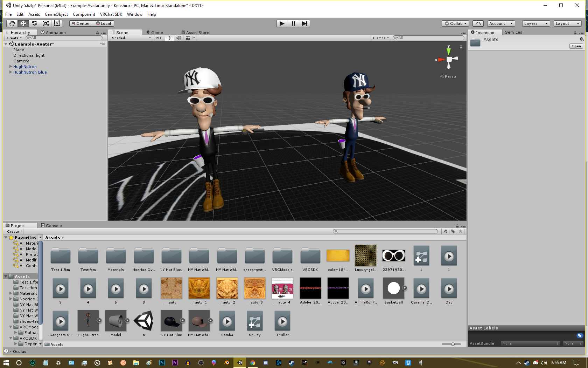Switch to the Console tab

51,226
